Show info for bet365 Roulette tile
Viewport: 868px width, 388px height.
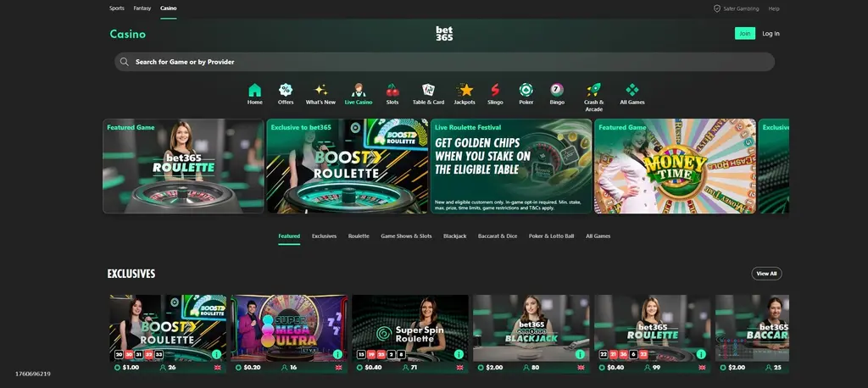(701, 354)
